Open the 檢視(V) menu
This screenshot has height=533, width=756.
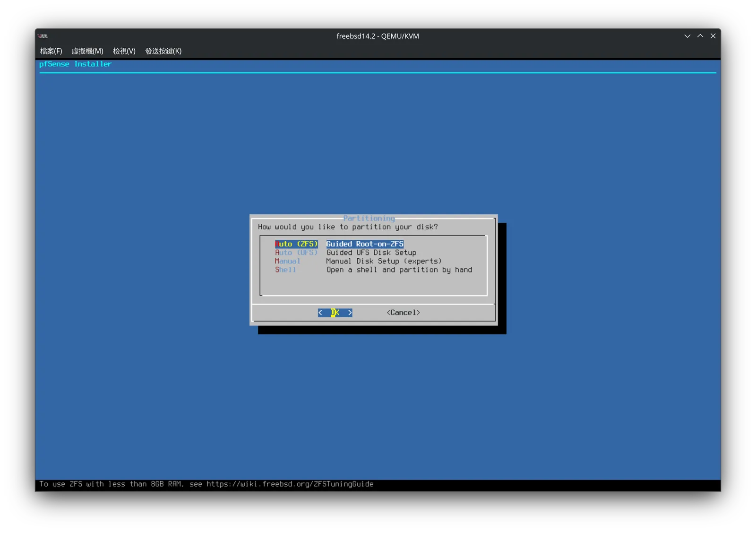point(124,51)
